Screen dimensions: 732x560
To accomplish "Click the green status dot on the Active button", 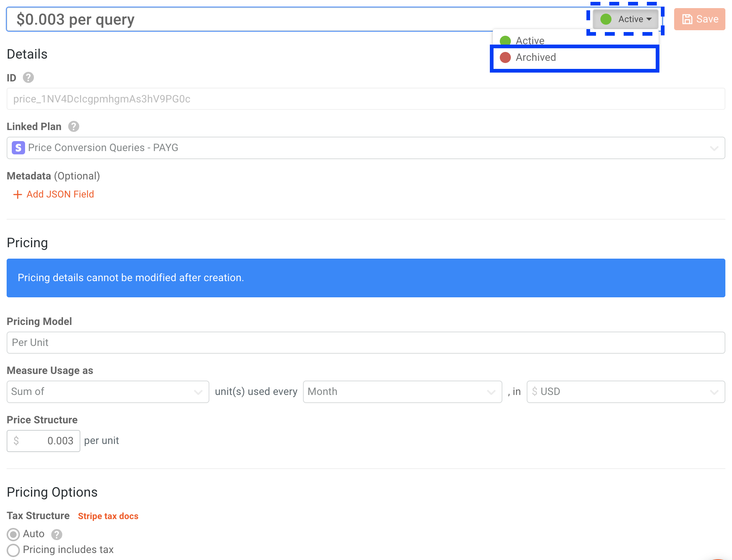I will pyautogui.click(x=606, y=19).
